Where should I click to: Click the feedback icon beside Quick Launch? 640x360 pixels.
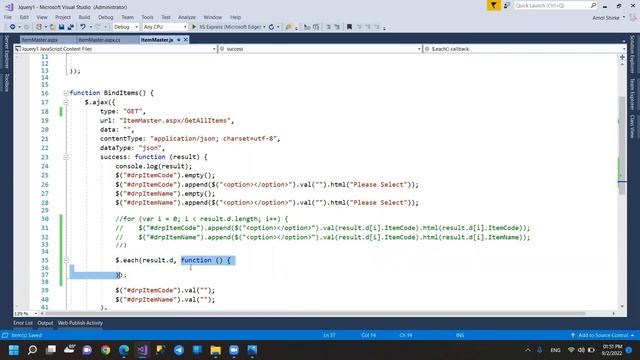click(x=507, y=5)
